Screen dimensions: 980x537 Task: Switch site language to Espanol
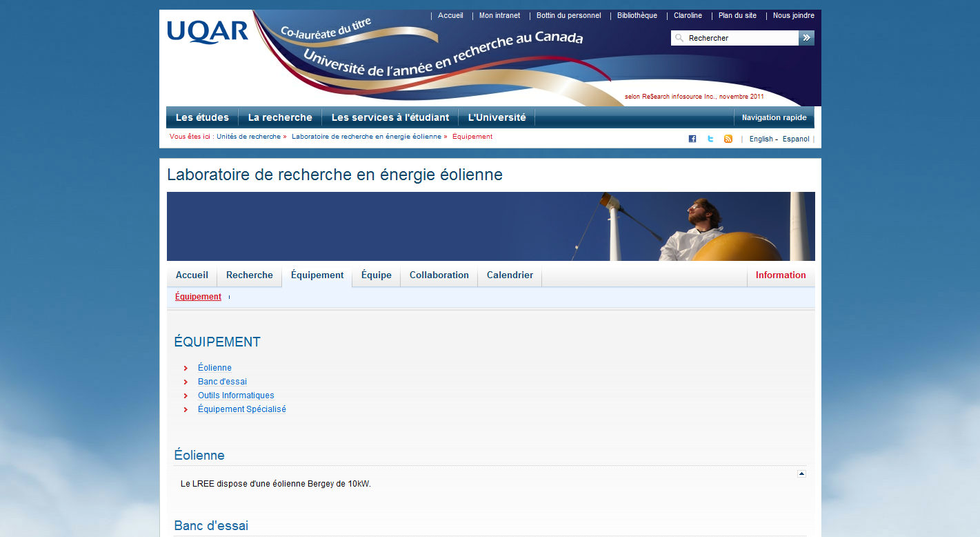click(x=796, y=139)
